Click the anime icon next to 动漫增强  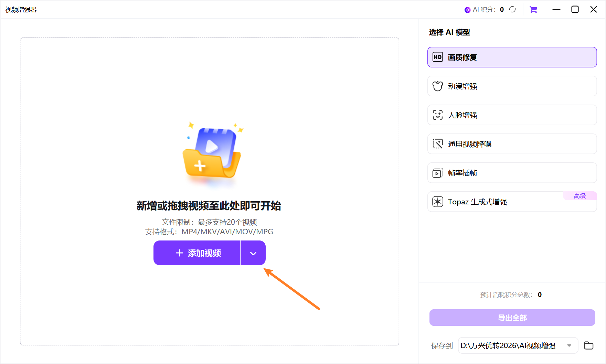point(437,86)
